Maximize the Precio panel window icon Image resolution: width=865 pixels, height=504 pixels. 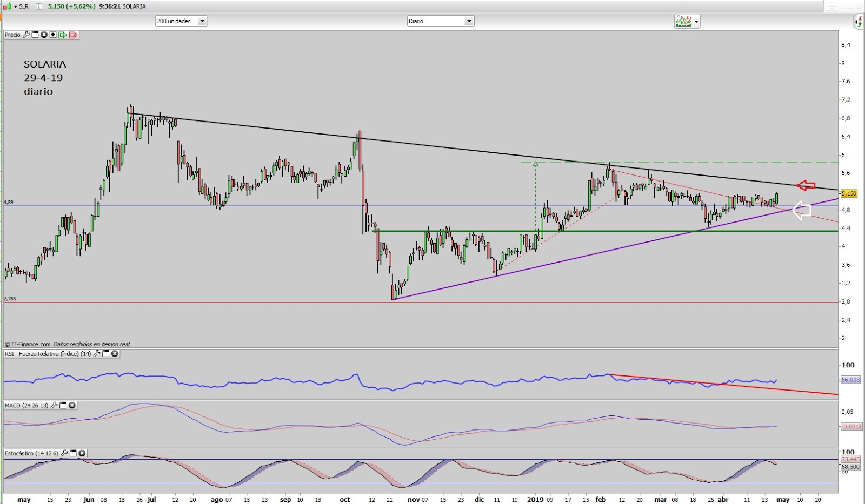click(35, 35)
